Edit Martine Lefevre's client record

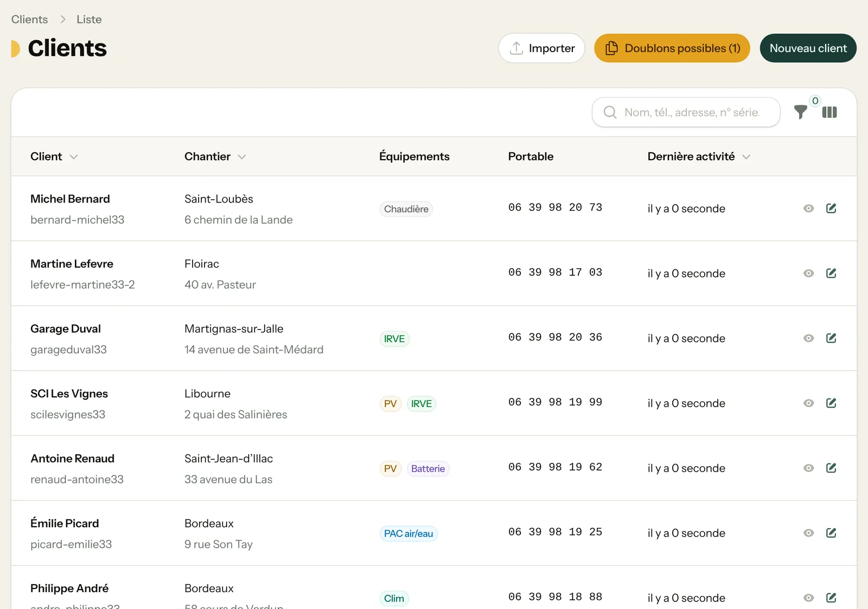(831, 273)
